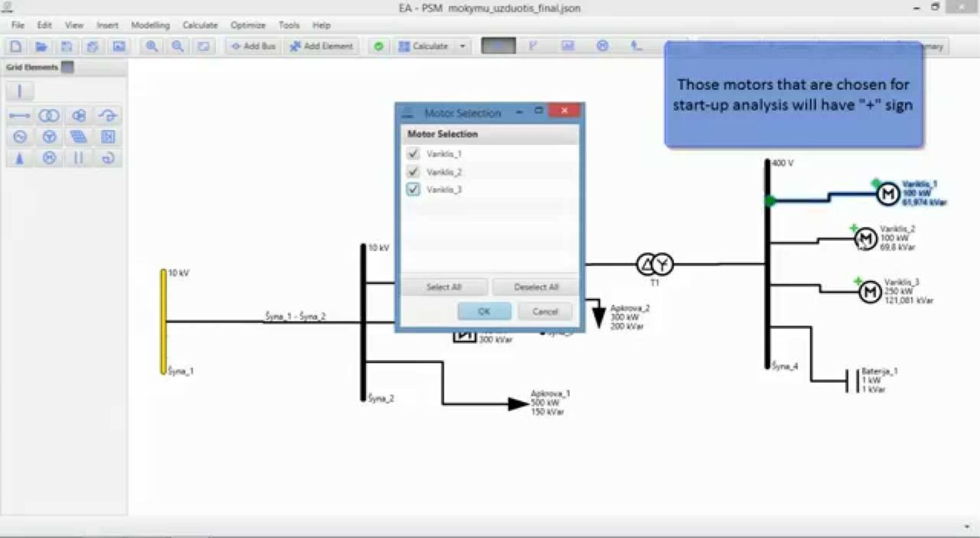The width and height of the screenshot is (980, 538).
Task: Uncheck the Variklis_1 motor checkbox
Action: point(413,154)
